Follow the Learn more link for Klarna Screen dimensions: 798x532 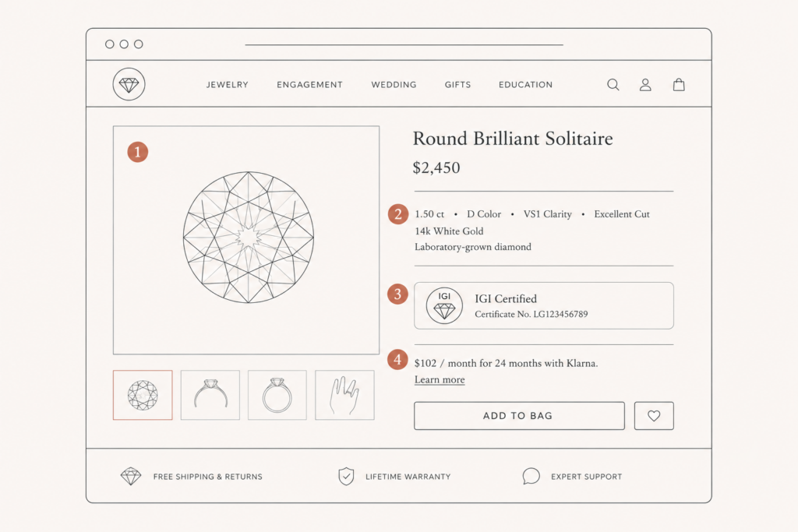(440, 379)
